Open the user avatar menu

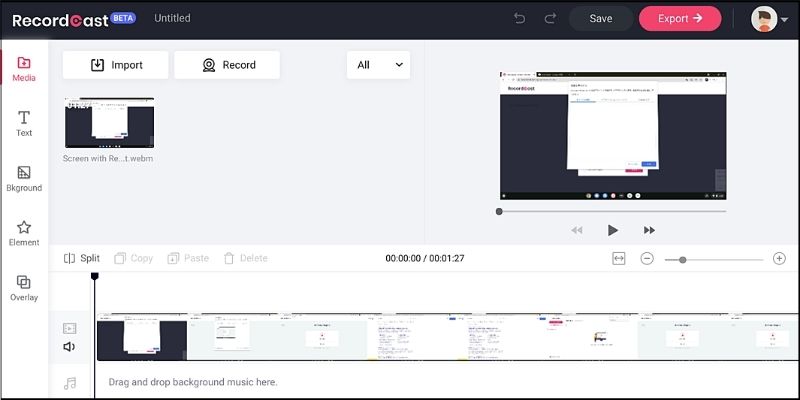click(x=769, y=19)
